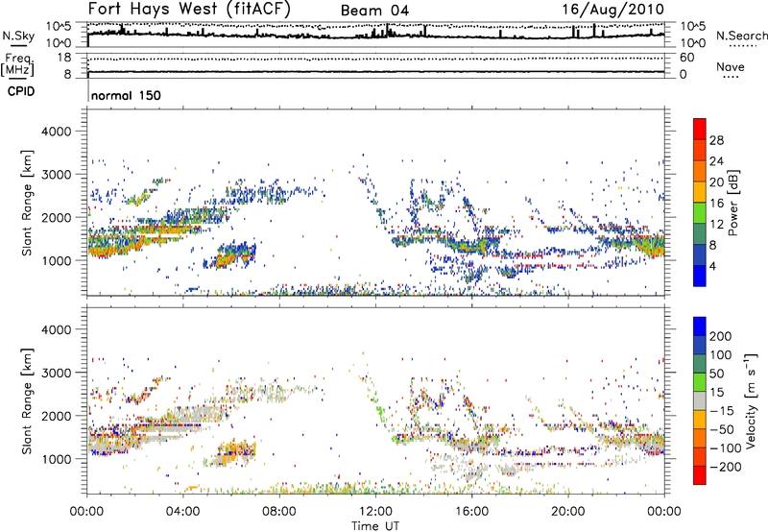Image resolution: width=768 pixels, height=532 pixels.
Task: Click the '-200' tick on Velocity color bar
Action: (x=726, y=467)
